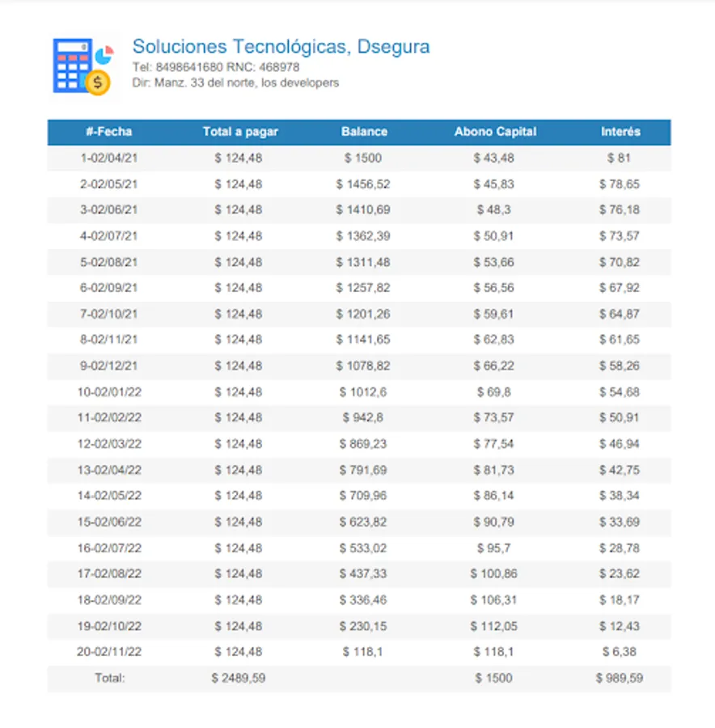Click the $ 100,86 abono capital cell

point(493,574)
